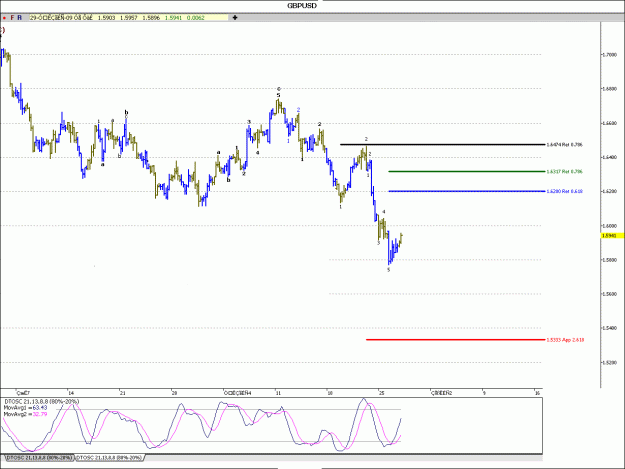This screenshot has height=469, width=625.
Task: Click the blue R icon in chart header
Action: pos(20,18)
